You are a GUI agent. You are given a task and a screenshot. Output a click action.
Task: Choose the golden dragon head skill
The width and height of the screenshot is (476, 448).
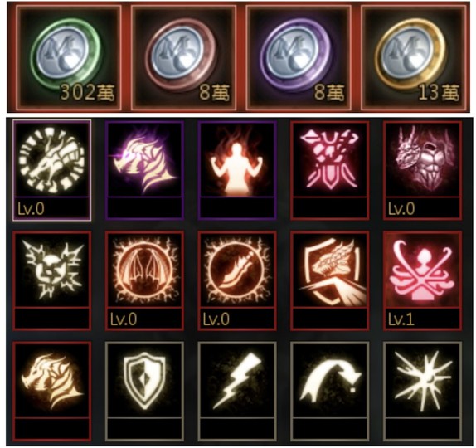52,391
